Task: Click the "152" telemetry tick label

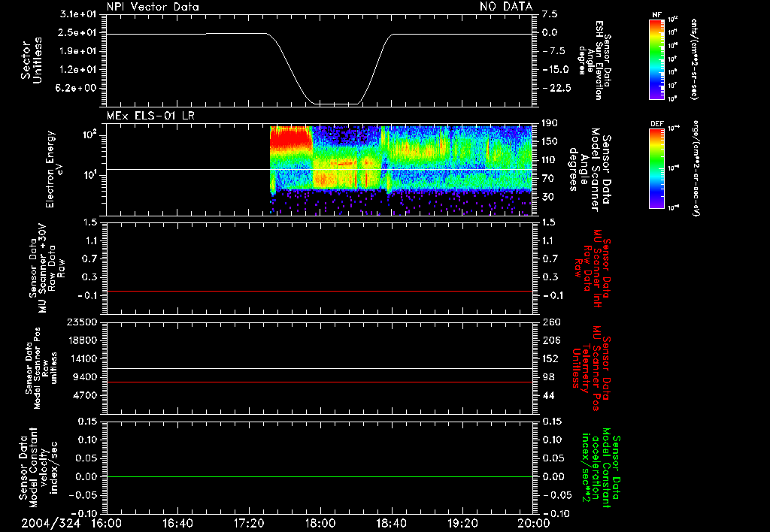Action: (550, 358)
